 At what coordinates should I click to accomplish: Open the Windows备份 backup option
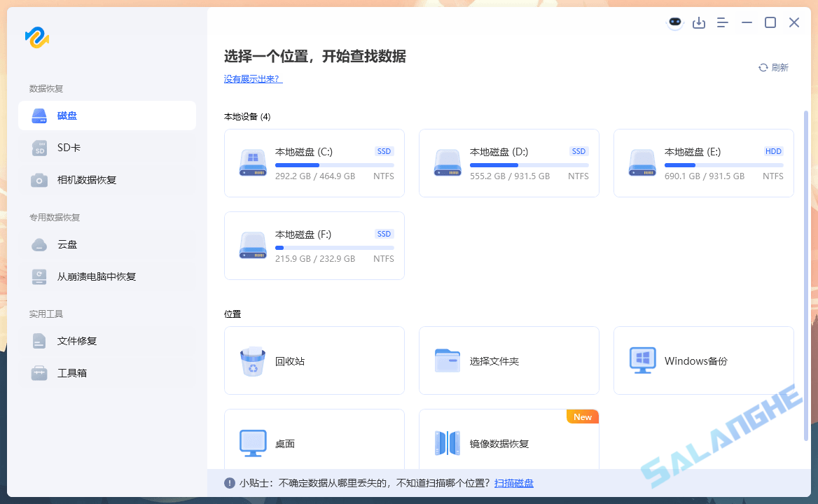(x=703, y=360)
